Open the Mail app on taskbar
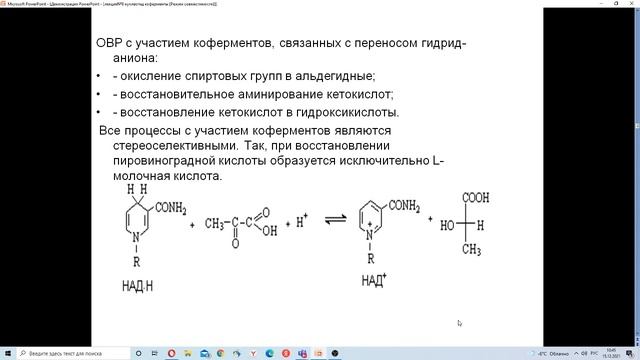This screenshot has height=360, width=640. pyautogui.click(x=204, y=353)
